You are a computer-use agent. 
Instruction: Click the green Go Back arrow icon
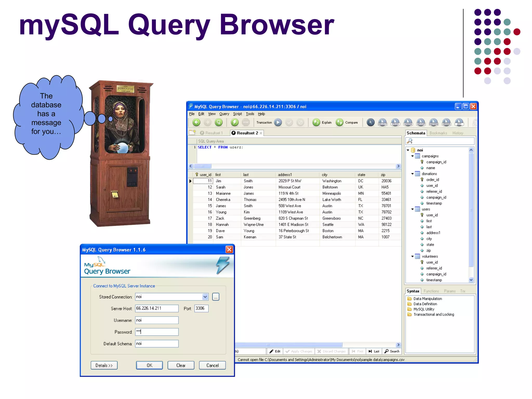(196, 122)
